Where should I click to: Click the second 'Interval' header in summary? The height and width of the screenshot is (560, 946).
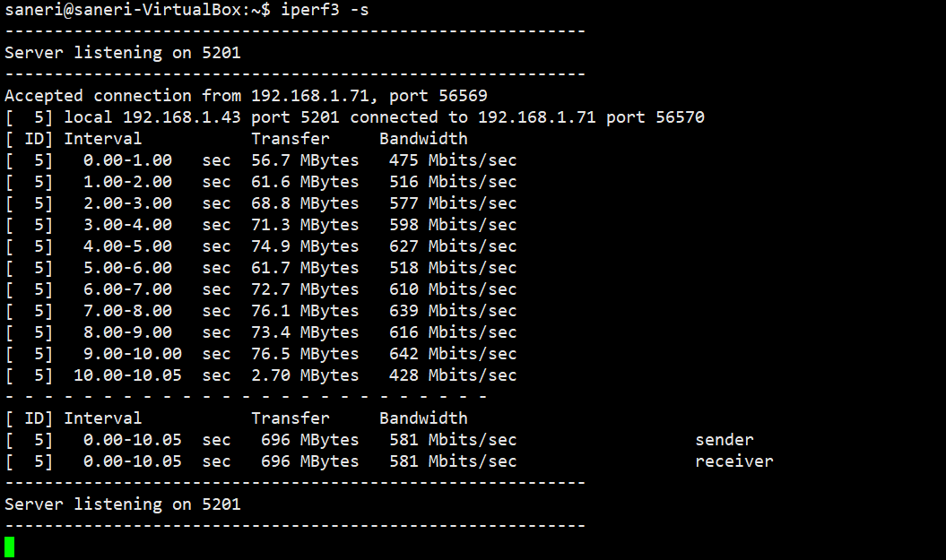coord(103,418)
